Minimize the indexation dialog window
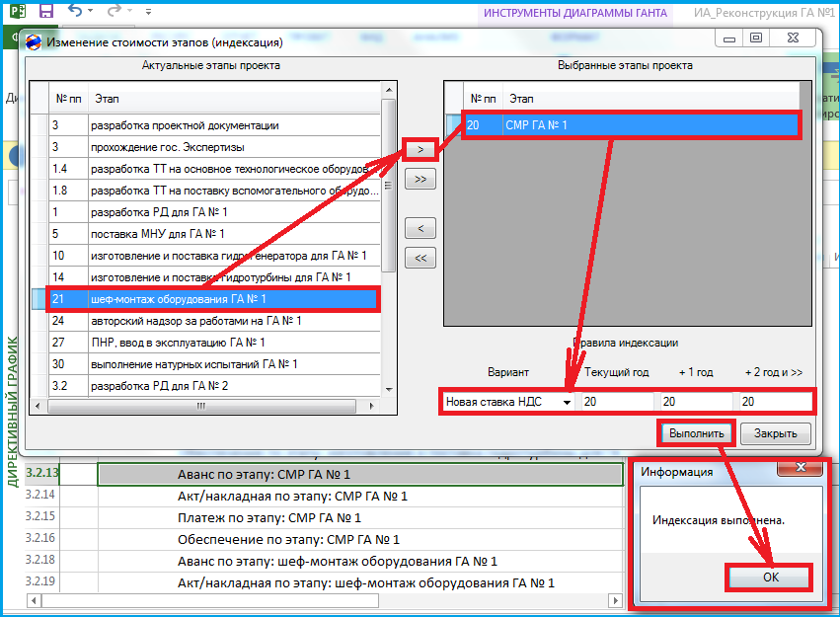 [x=729, y=39]
